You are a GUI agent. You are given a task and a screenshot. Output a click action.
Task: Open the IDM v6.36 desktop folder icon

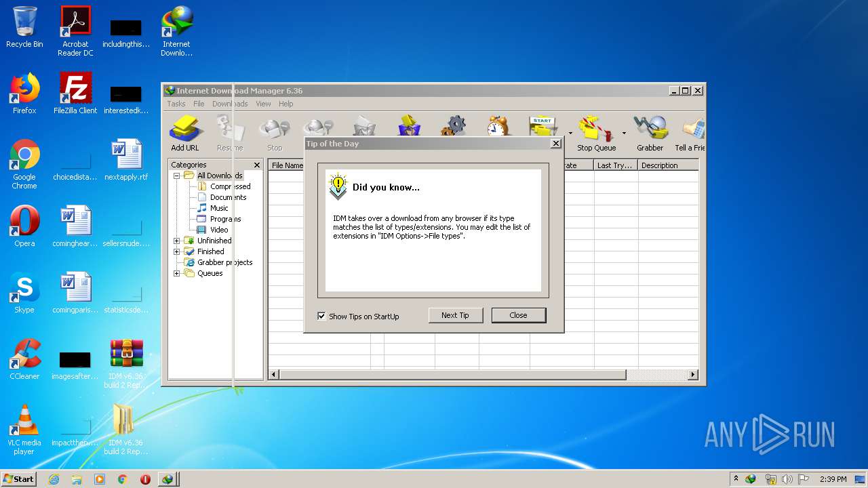(x=126, y=430)
